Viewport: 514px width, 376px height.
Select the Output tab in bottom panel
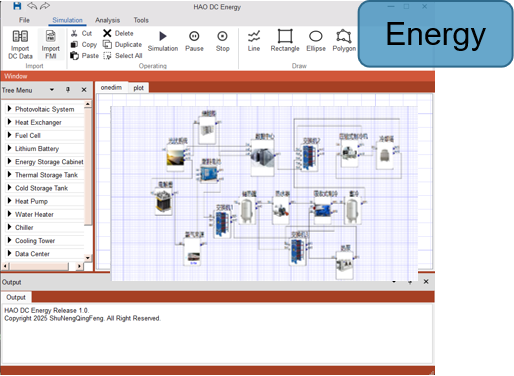(16, 297)
